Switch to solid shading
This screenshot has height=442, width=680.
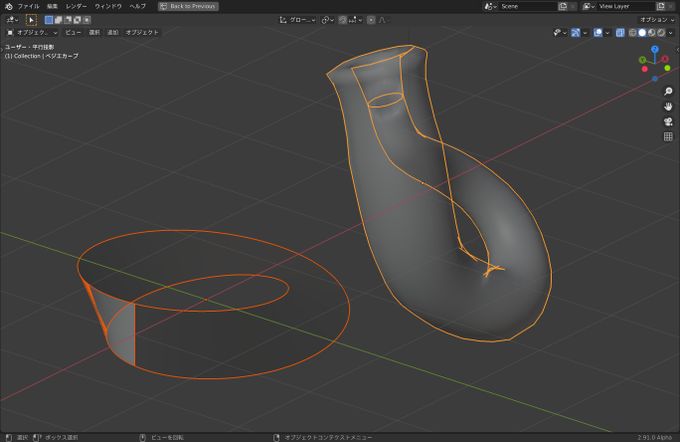point(642,33)
